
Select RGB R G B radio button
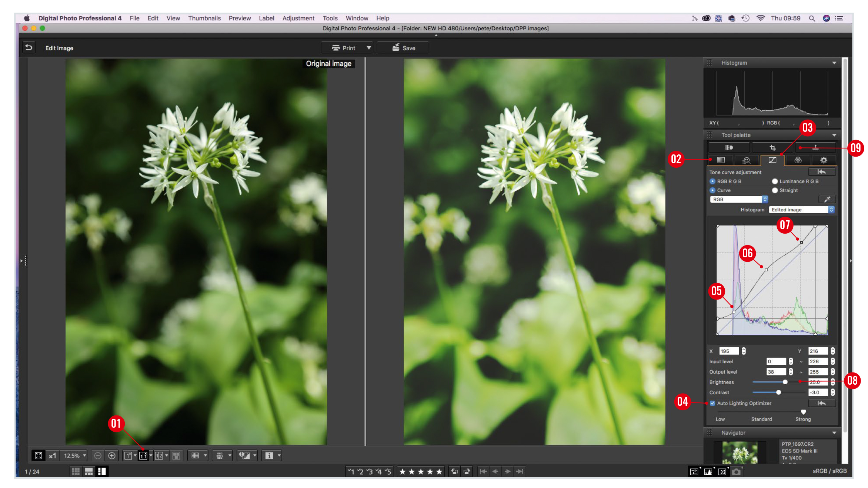(x=712, y=181)
